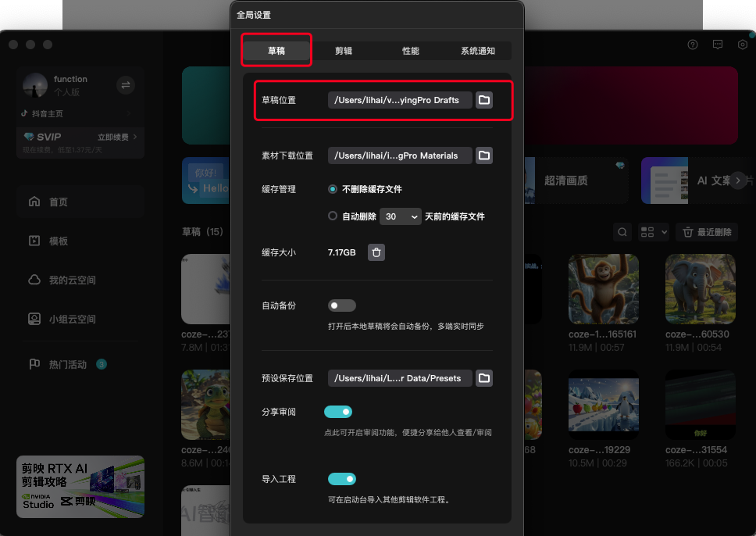Open draft coze-...31554 thumbnail

click(700, 405)
